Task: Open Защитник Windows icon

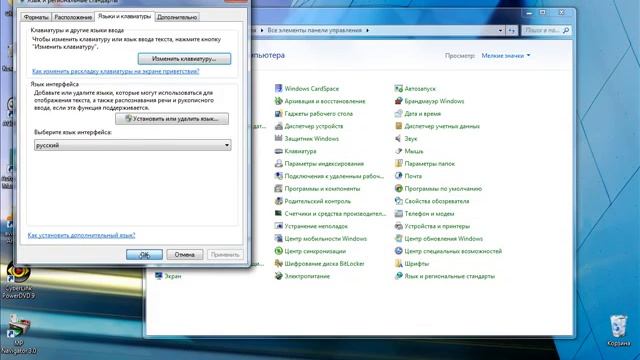Action: click(279, 138)
